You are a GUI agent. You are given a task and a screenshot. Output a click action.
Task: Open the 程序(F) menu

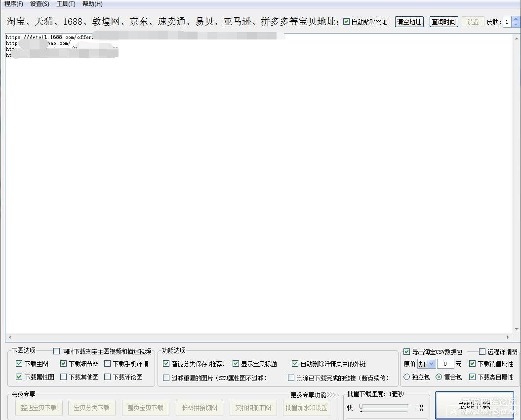click(13, 4)
